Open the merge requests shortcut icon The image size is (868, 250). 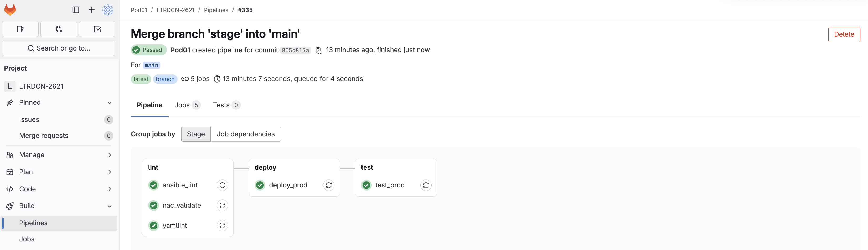tap(59, 29)
